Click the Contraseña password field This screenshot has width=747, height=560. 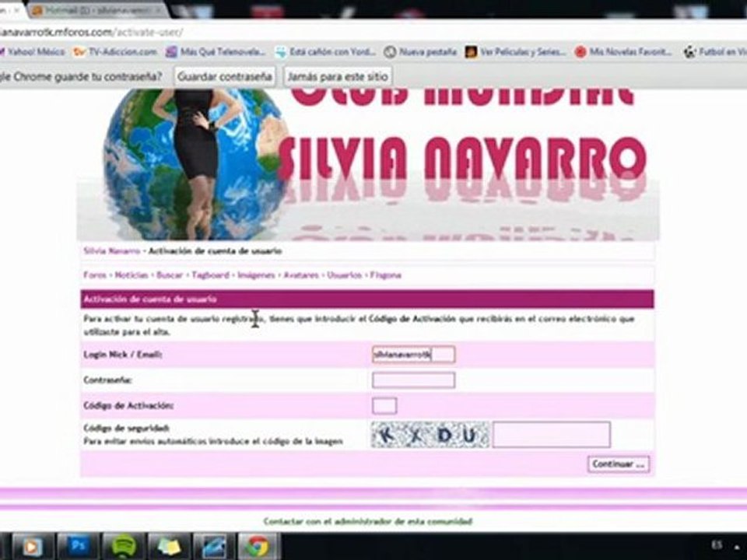tap(413, 380)
